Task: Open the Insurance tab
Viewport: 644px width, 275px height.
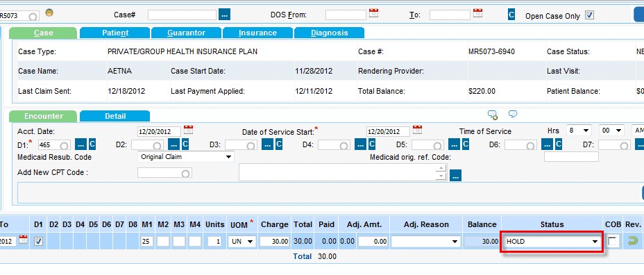Action: point(257,33)
